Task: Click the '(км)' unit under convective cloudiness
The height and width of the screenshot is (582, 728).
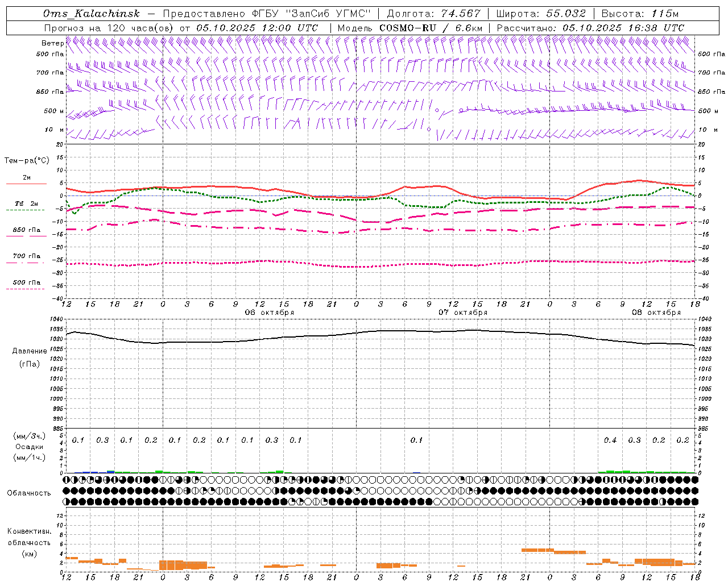Action: pos(29,554)
